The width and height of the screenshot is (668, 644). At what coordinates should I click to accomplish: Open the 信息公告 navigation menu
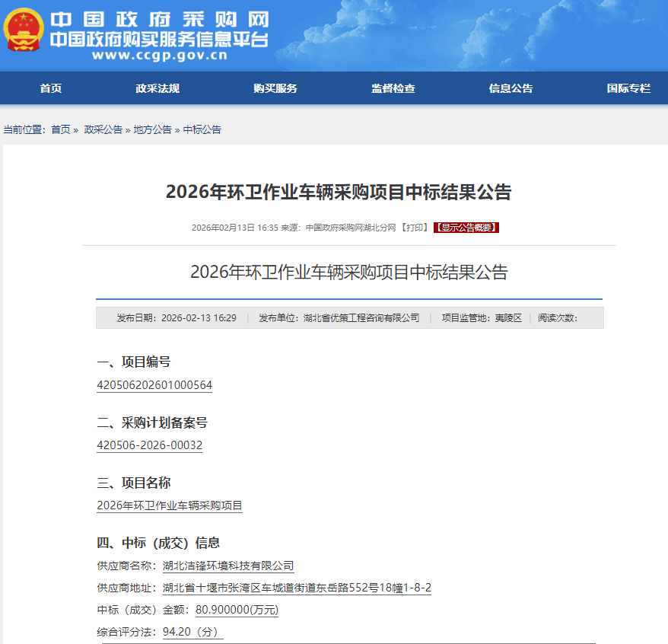pos(511,88)
